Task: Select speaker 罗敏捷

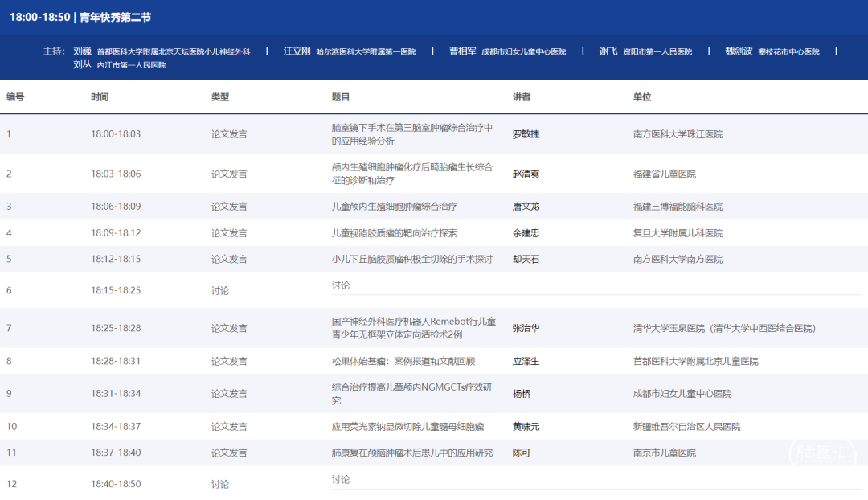Action: 526,134
